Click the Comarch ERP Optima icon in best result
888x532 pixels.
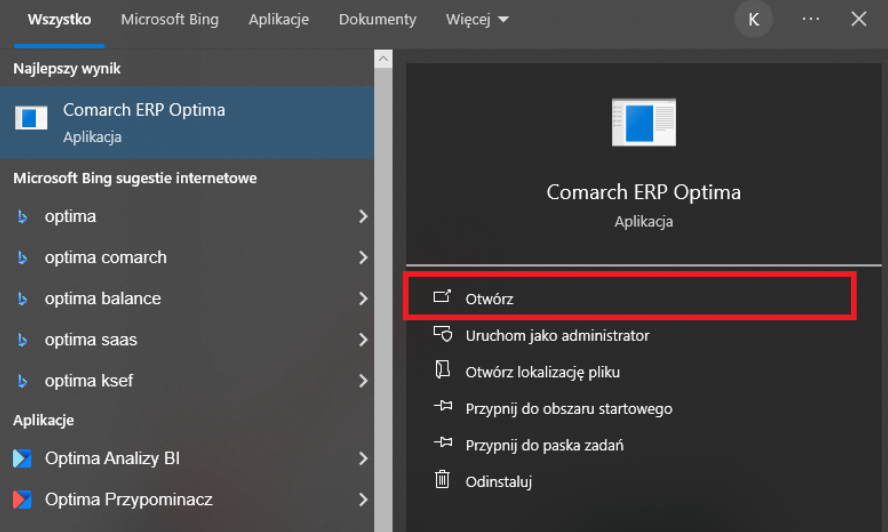31,118
